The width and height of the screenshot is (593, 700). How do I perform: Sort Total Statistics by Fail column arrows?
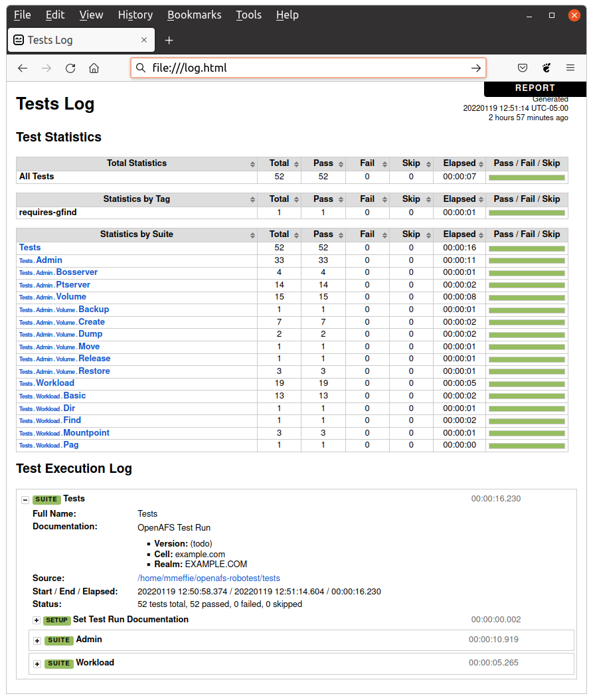coord(384,164)
